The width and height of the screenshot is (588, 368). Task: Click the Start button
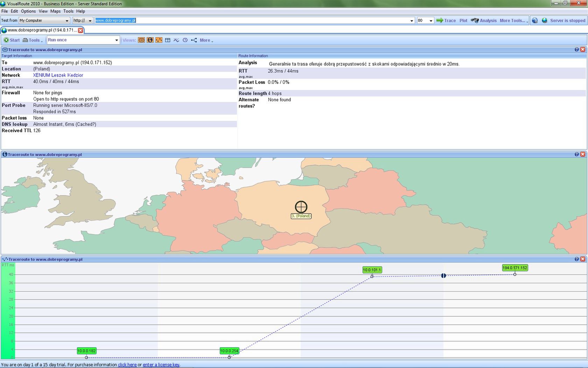12,40
